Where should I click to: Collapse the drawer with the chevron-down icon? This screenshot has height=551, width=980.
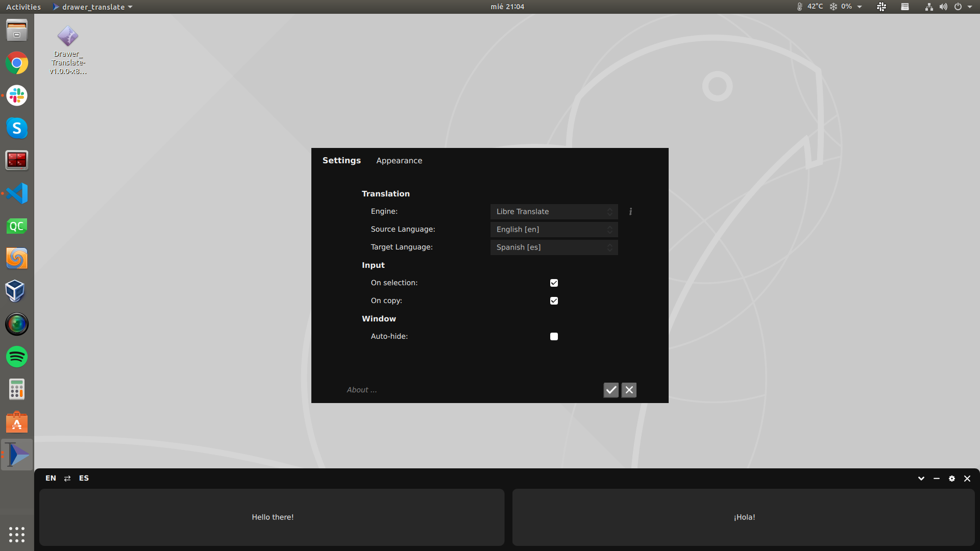coord(921,479)
